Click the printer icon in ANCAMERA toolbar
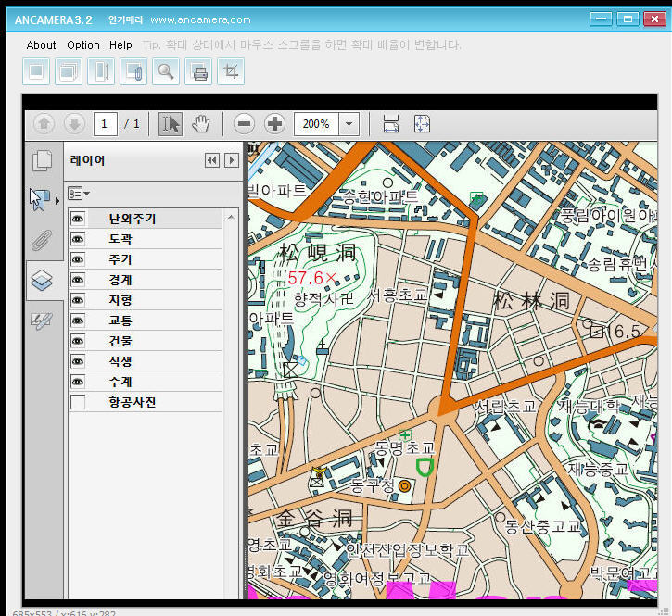Viewport: 672px width, 616px height. point(198,71)
